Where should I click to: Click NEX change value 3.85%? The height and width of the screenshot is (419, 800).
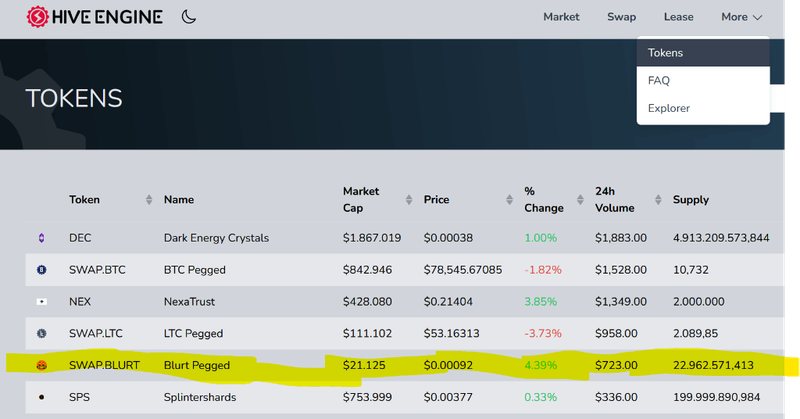541,302
